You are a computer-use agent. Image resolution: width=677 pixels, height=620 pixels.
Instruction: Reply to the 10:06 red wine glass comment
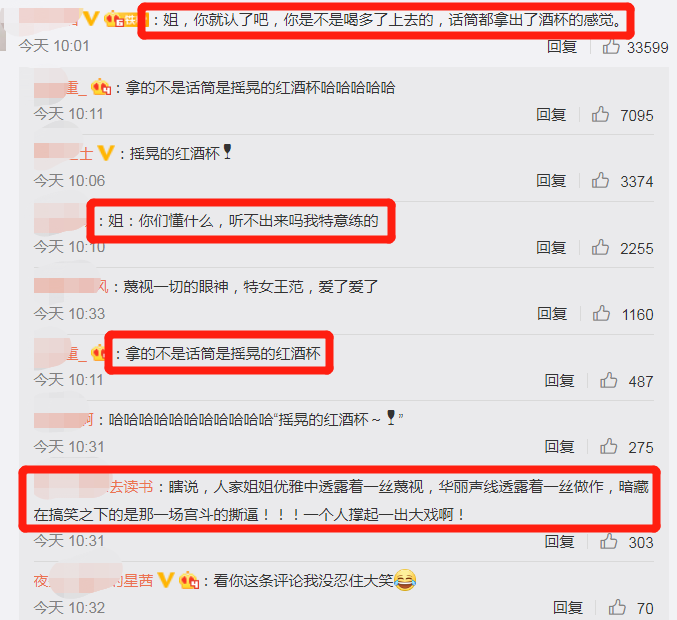point(551,181)
